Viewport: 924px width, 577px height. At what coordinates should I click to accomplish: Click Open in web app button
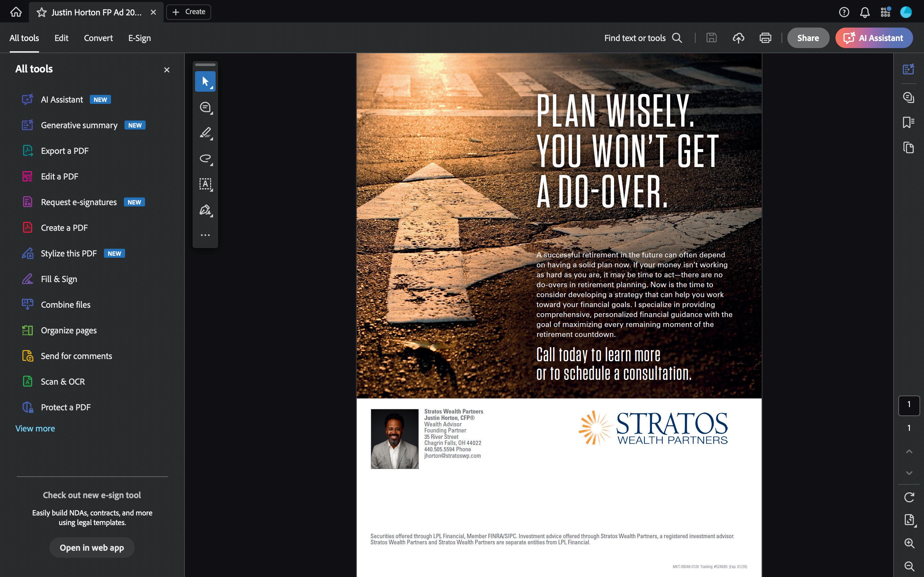[92, 548]
